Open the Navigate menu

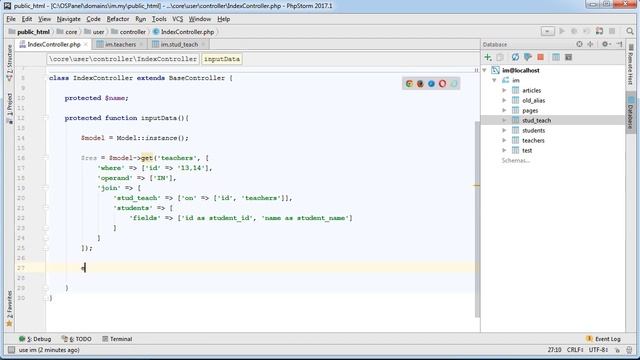(69, 19)
